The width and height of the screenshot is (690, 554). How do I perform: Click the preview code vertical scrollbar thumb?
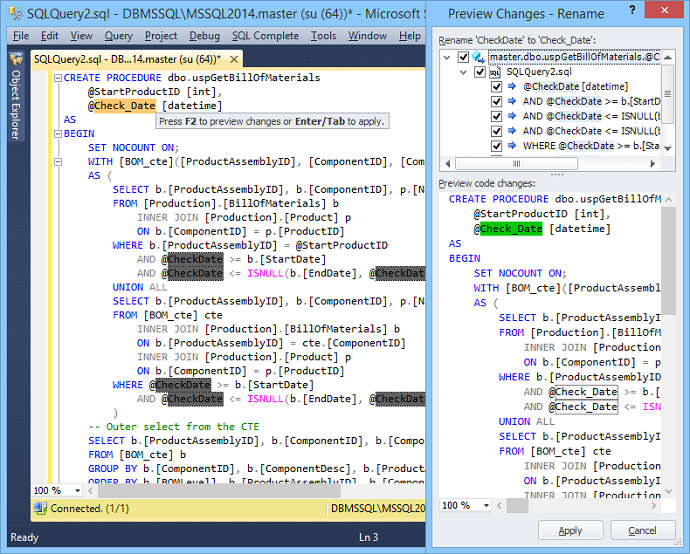pyautogui.click(x=669, y=261)
